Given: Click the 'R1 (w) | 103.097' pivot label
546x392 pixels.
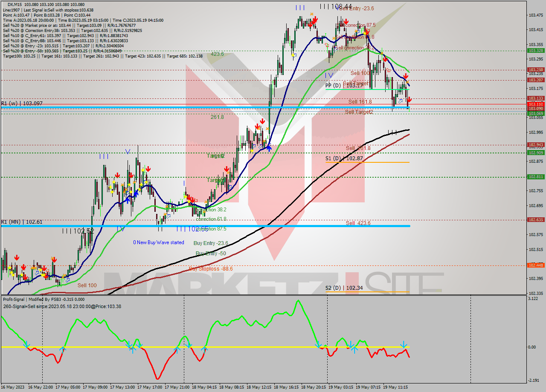Looking at the screenshot, I should (x=22, y=104).
